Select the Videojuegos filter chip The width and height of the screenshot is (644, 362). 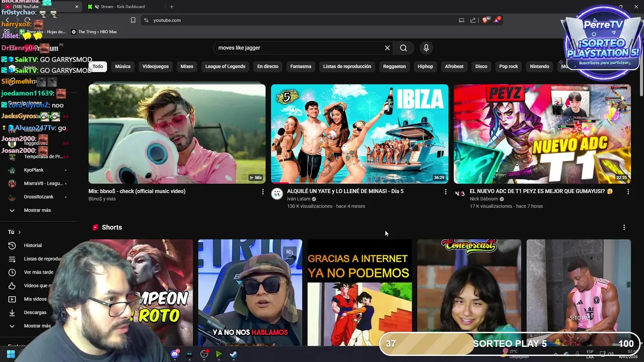tap(155, 66)
